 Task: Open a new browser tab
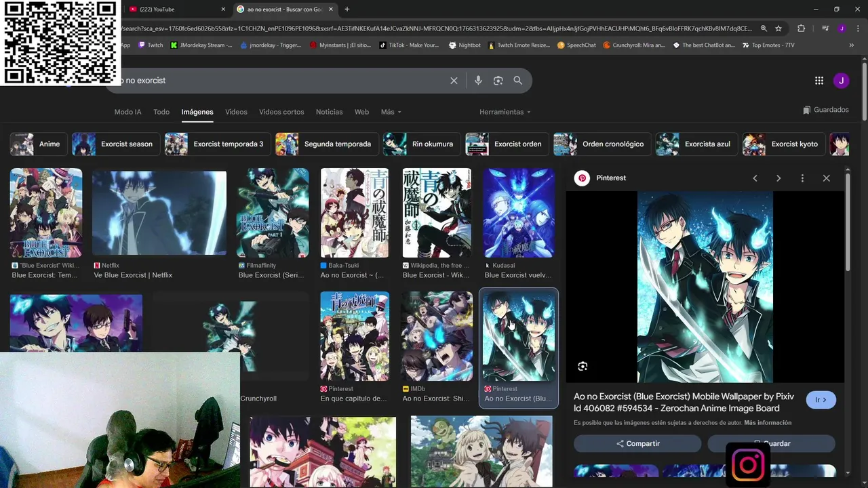pyautogui.click(x=347, y=9)
